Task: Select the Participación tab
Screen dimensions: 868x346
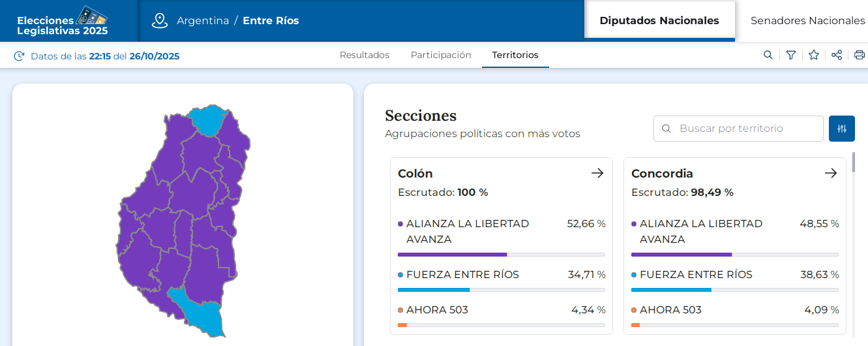Action: coord(441,55)
